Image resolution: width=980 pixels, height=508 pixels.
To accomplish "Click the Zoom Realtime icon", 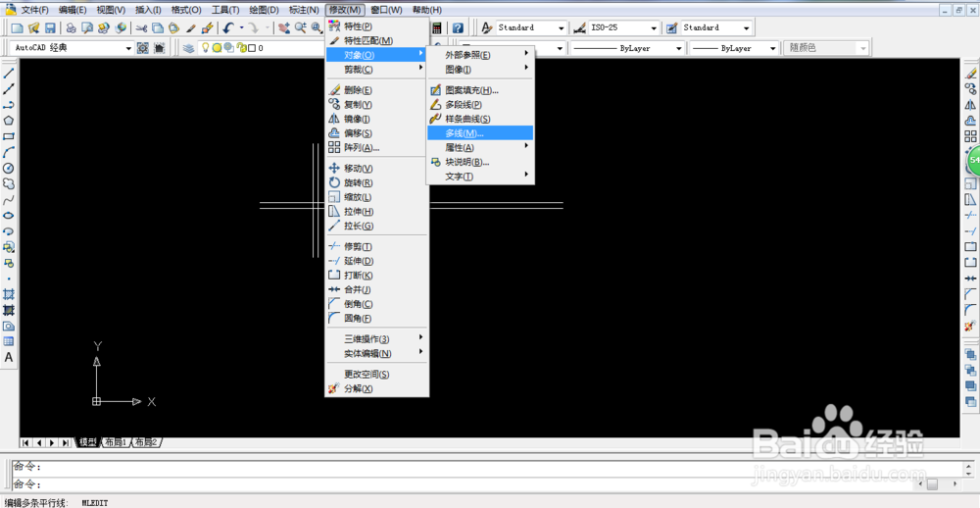I will pos(300,27).
